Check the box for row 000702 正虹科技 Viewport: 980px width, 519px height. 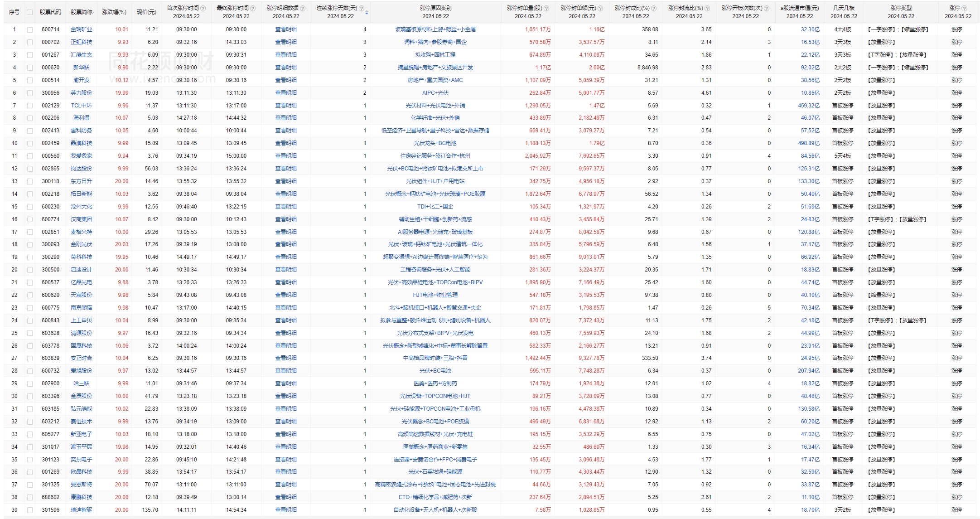pyautogui.click(x=30, y=42)
